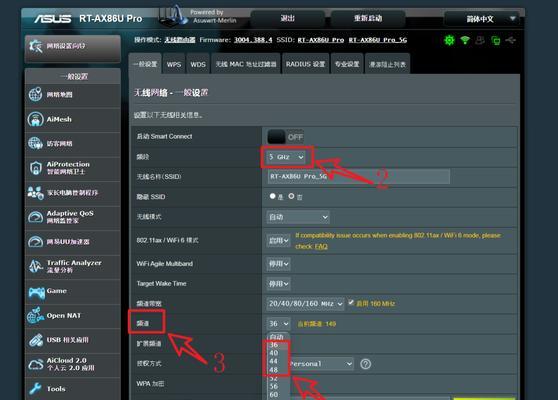Viewport: 558px width, 400px height.
Task: Open Tools wrench icon
Action: (x=36, y=389)
